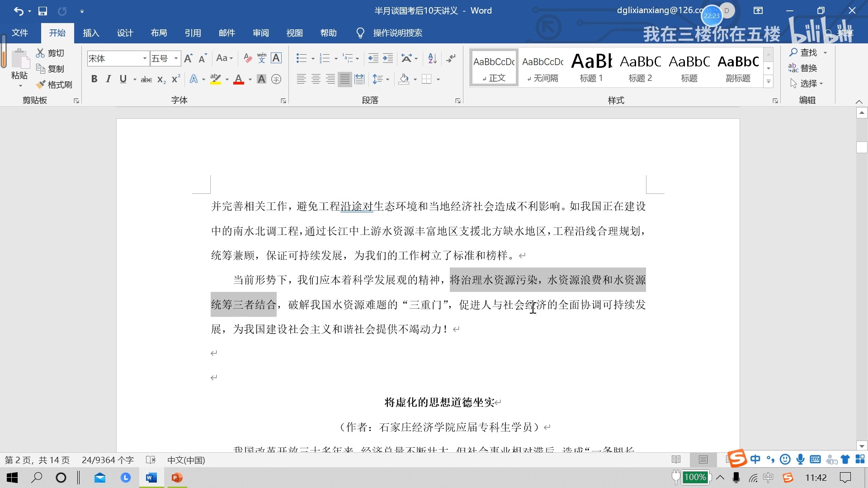Open the font size dropdown showing 五号
868x488 pixels.
(176, 58)
